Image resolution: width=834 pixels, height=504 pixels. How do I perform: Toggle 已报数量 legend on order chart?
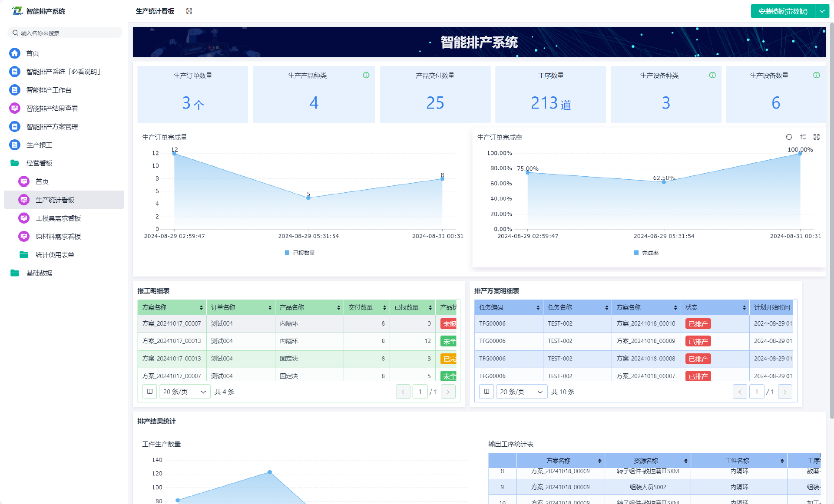[x=300, y=253]
